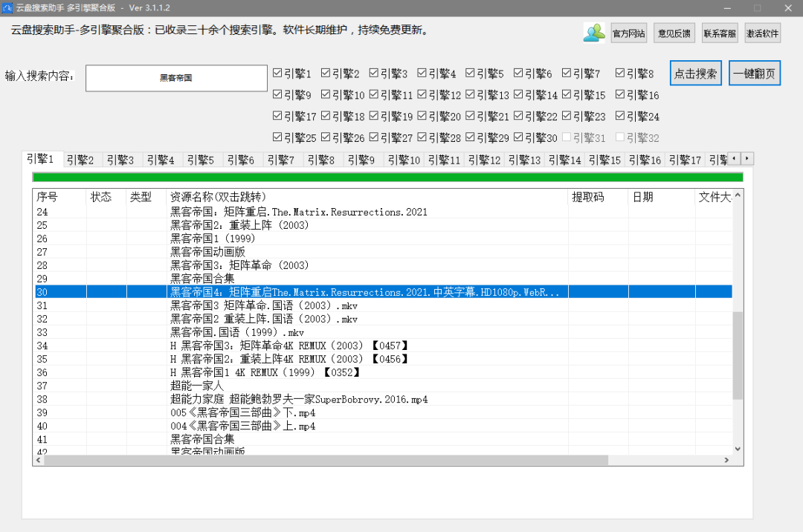
Task: Click the 资源名称(双击跳转) column header
Action: [367, 197]
